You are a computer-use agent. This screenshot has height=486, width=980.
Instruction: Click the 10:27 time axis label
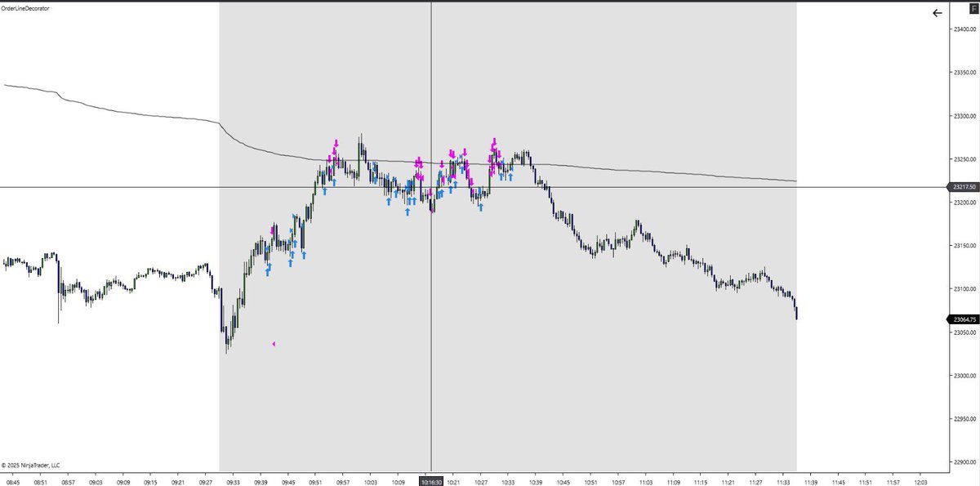click(x=479, y=482)
